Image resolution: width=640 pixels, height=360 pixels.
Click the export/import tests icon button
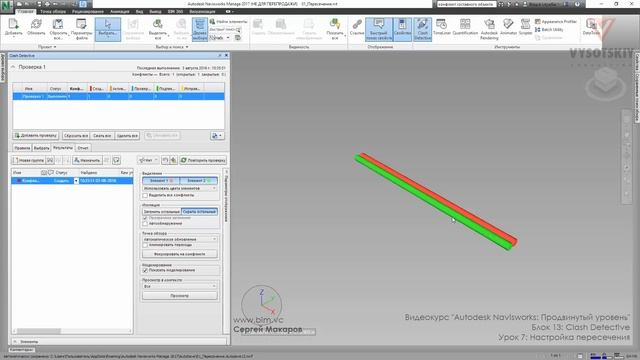[x=217, y=136]
